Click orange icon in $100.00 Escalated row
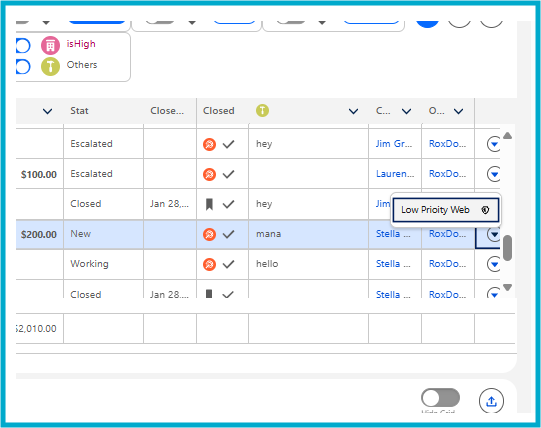Viewport: 541px width, 428px height. click(x=209, y=174)
